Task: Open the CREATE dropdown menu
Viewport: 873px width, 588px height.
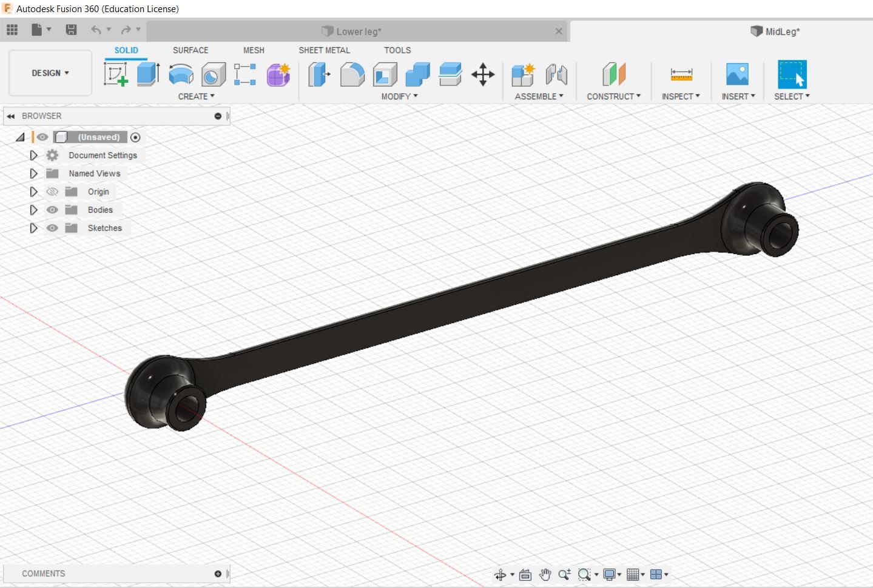Action: 196,96
